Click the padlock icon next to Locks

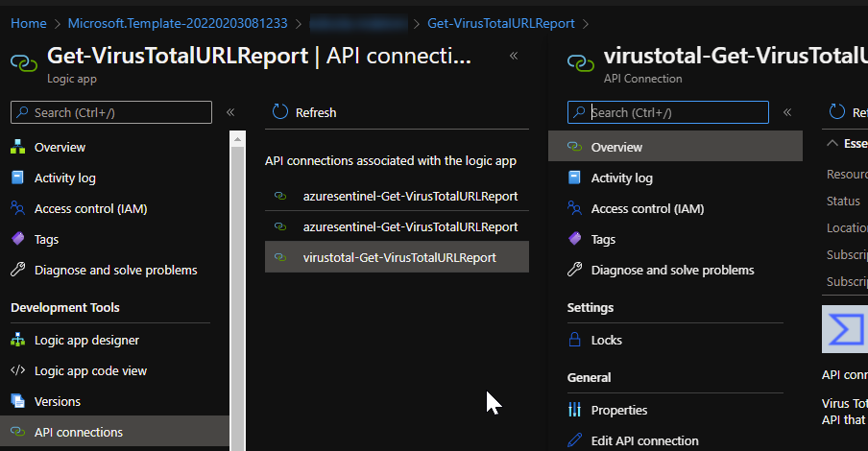[574, 340]
